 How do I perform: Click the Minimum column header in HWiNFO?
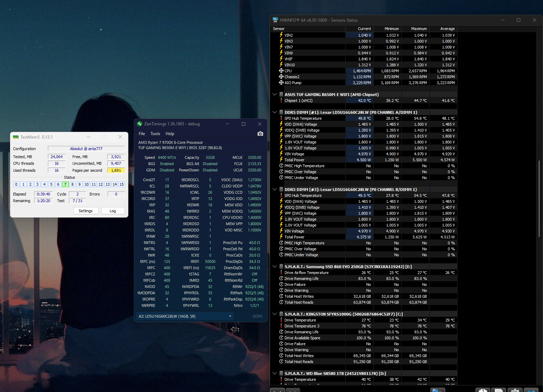point(388,29)
